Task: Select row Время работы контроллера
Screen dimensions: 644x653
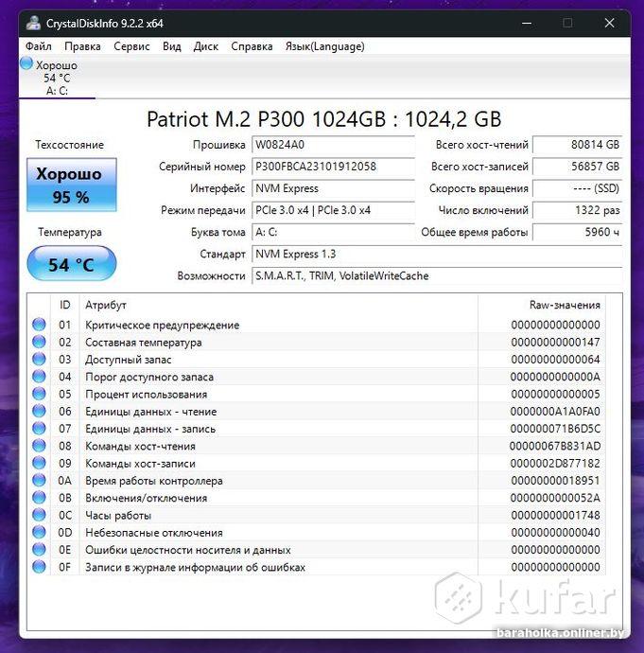Action: coord(317,480)
